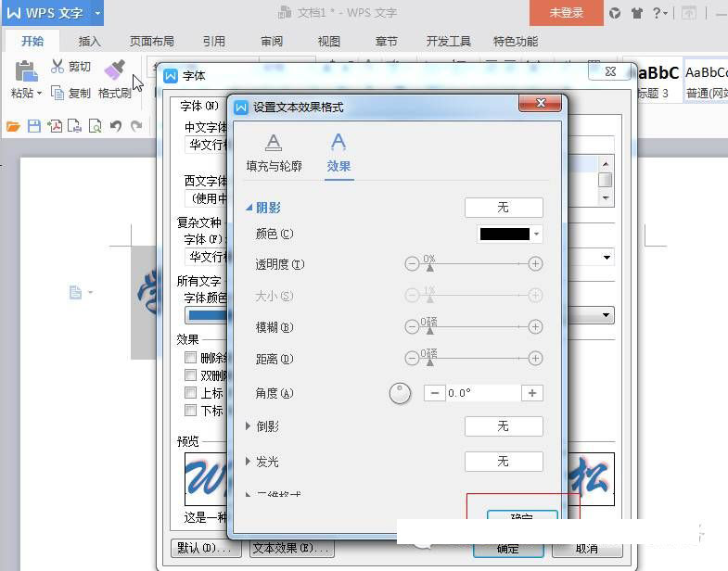This screenshot has width=728, height=571.
Task: Increase 透明度 with plus button
Action: pos(535,263)
